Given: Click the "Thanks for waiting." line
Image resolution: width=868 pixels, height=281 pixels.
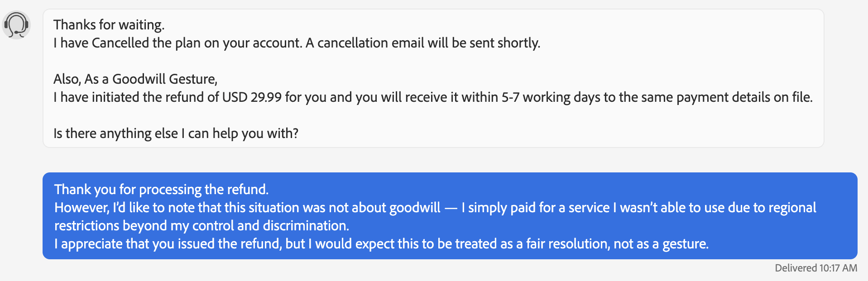Looking at the screenshot, I should [109, 25].
